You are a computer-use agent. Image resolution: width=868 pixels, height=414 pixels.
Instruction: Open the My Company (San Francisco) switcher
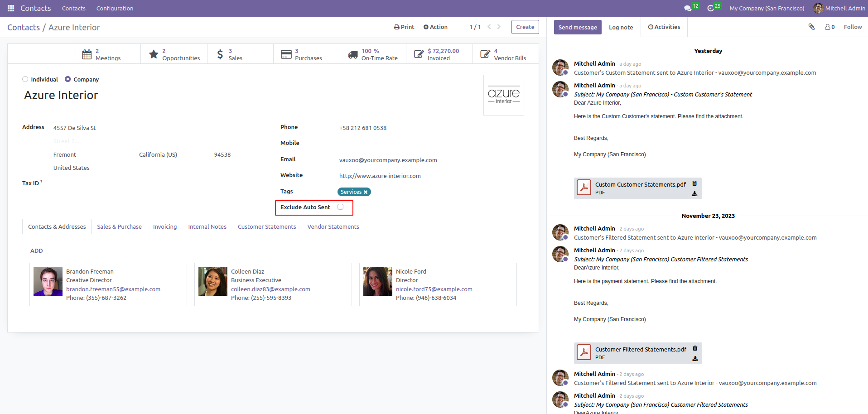[x=767, y=8]
